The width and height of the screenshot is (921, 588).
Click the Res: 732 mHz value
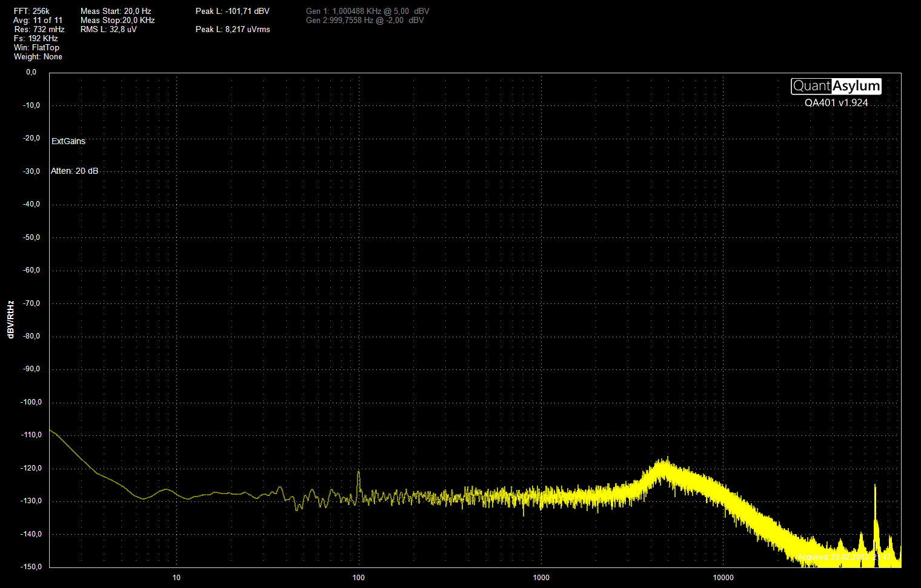(39, 29)
